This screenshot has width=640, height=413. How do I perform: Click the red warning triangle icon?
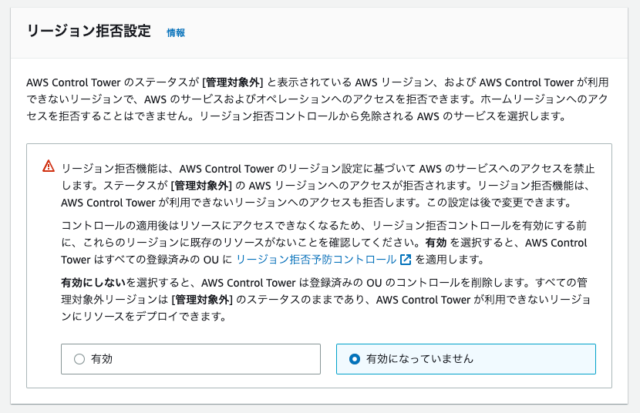[48, 166]
